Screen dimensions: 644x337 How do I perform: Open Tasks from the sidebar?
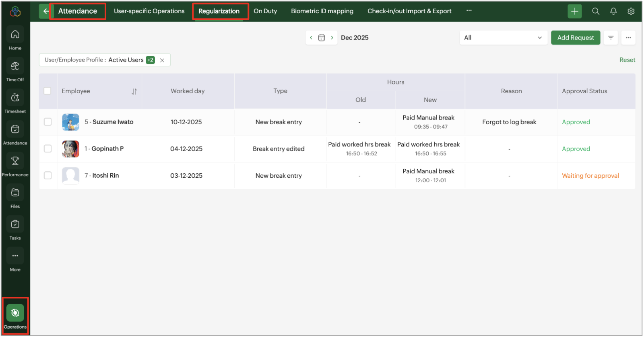(x=15, y=225)
